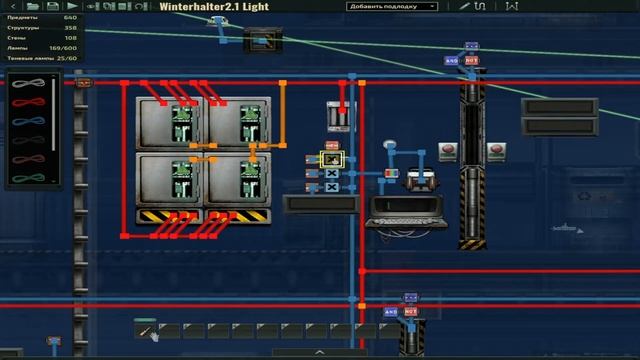640x360 pixels.
Task: Click the 'Предметы' items count row
Action: tap(42, 18)
